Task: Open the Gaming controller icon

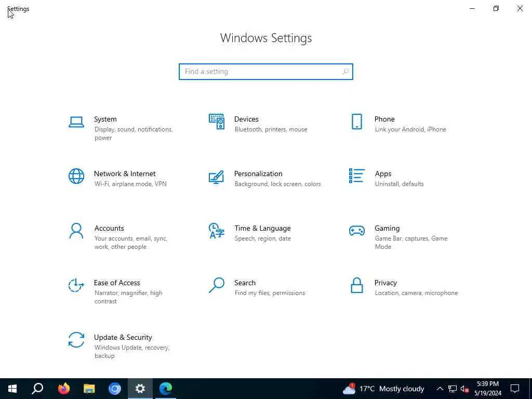Action: tap(356, 231)
